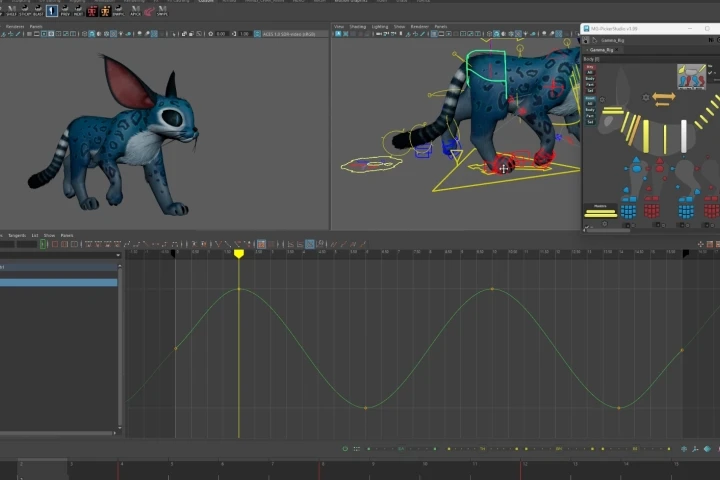Click the exposure value field 0.00 in viewport

[221, 34]
